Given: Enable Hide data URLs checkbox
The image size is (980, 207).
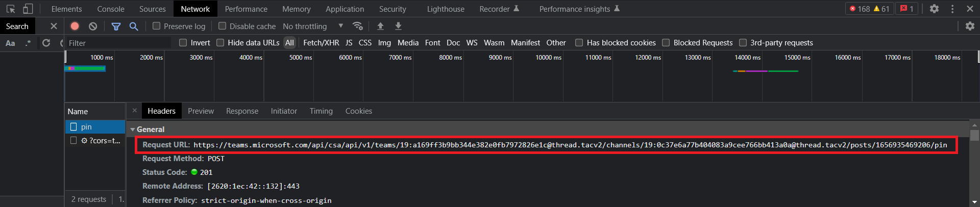Looking at the screenshot, I should (x=220, y=43).
